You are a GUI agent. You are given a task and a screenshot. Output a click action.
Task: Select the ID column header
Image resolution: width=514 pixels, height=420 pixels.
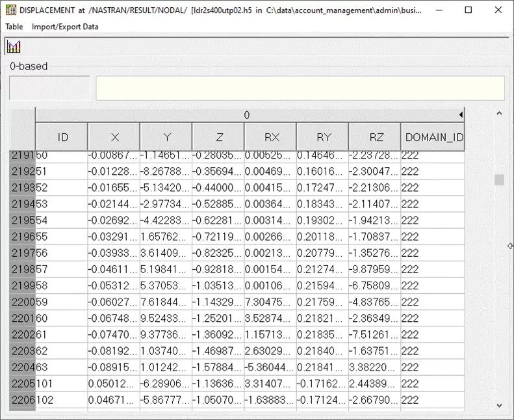62,137
